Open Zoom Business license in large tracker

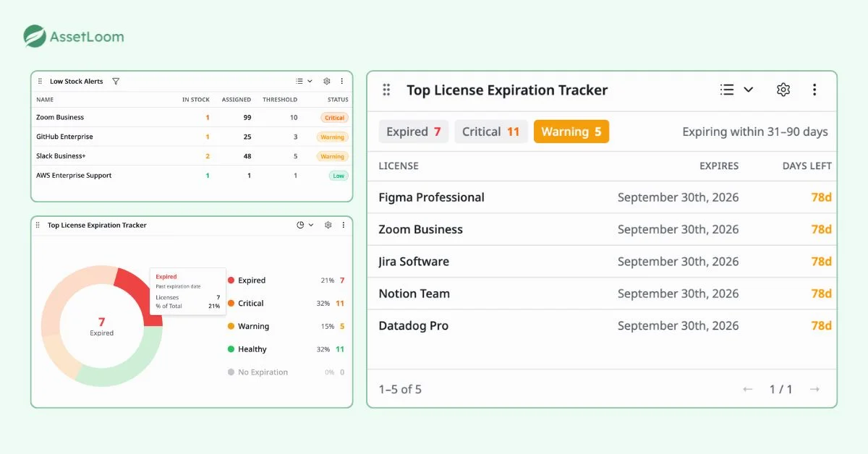[x=602, y=229]
